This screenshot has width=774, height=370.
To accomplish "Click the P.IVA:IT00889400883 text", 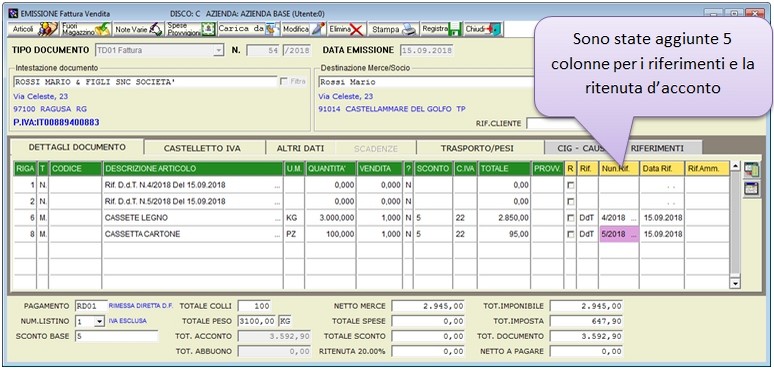I will tap(57, 122).
